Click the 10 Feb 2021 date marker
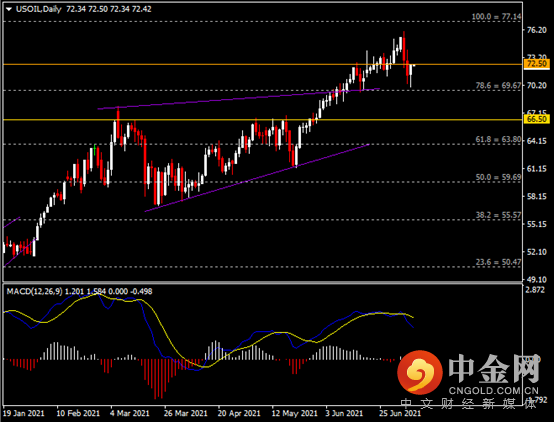The image size is (554, 422). 78,413
